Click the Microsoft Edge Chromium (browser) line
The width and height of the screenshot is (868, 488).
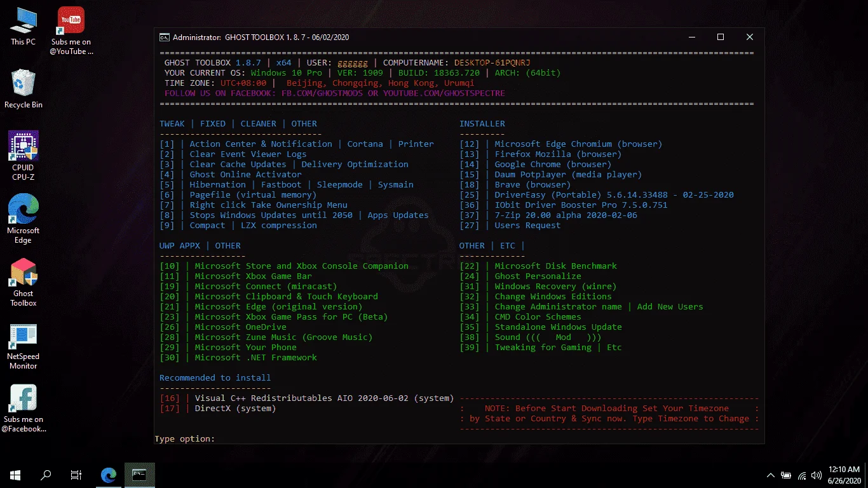point(561,144)
